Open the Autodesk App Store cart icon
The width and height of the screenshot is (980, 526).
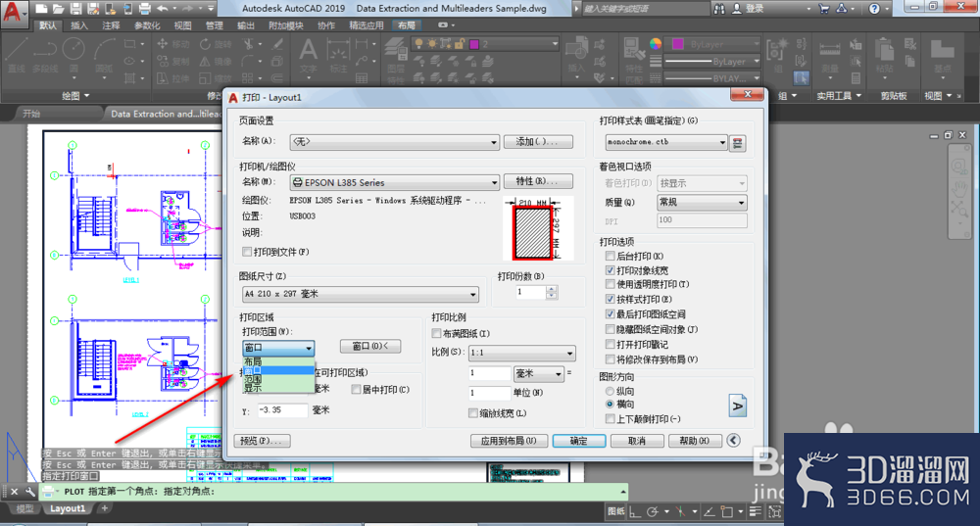point(824,9)
